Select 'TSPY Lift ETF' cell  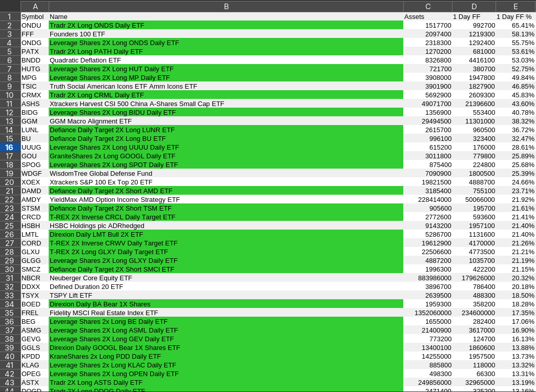point(226,296)
